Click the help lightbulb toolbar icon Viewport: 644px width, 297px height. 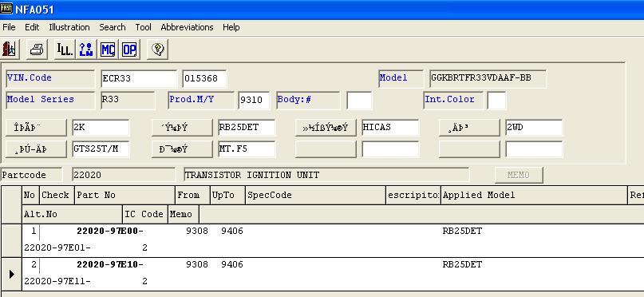(158, 49)
